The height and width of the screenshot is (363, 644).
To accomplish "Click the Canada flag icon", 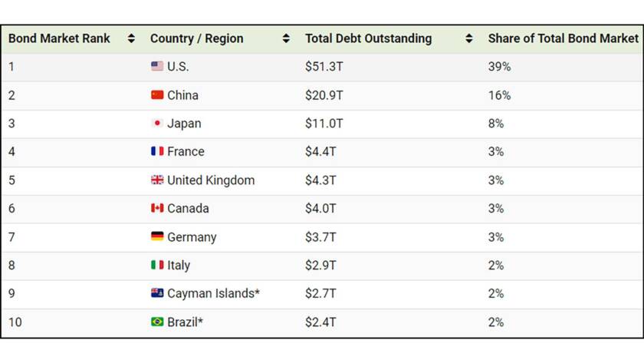I will click(x=157, y=208).
